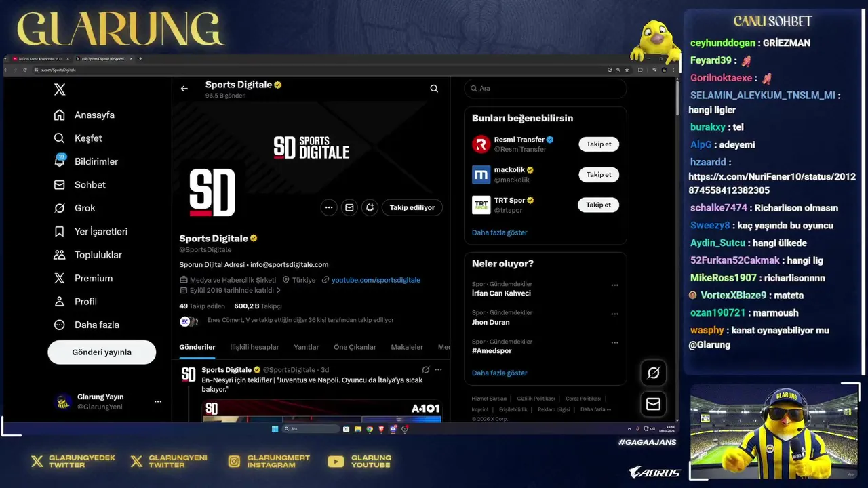This screenshot has width=868, height=488.
Task: Open the #Amedspor trend
Action: 492,351
